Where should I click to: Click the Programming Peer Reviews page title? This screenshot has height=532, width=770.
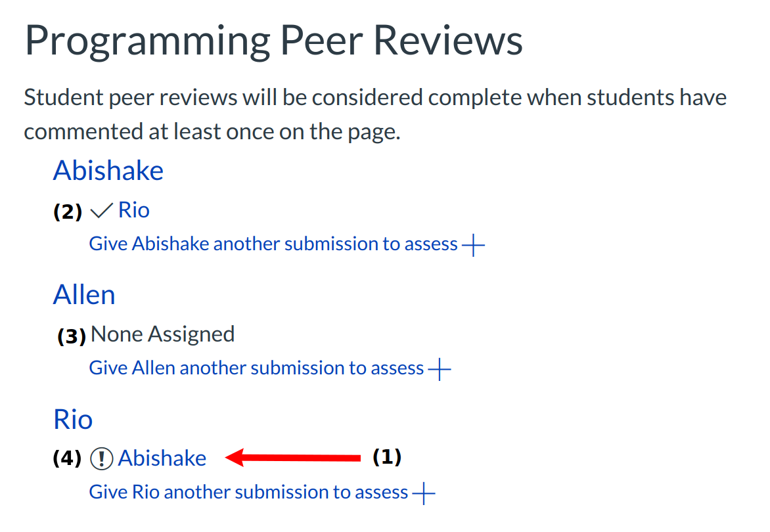tap(273, 41)
